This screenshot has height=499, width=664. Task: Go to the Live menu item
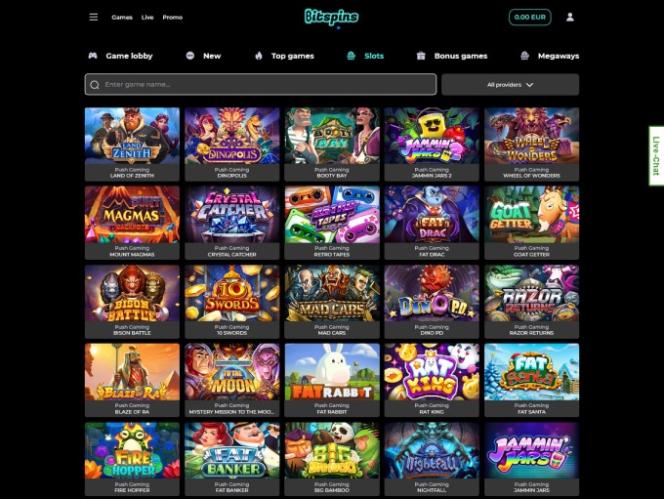coord(147,17)
